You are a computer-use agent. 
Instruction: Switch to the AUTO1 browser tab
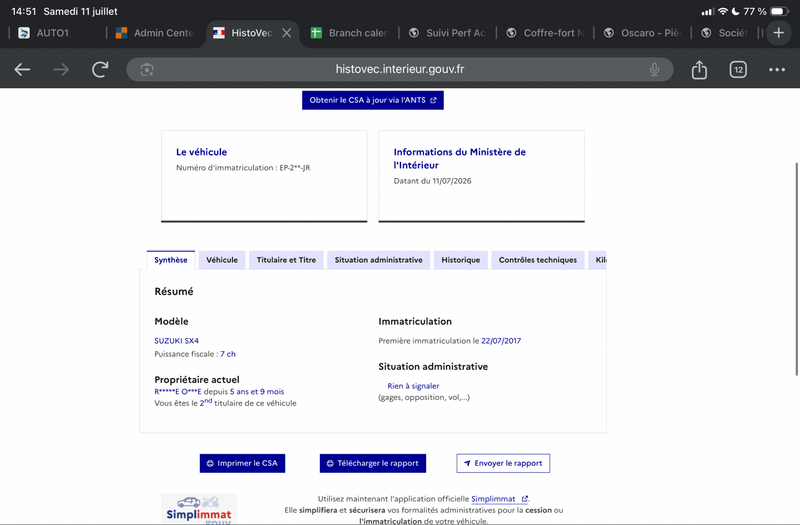coord(53,33)
